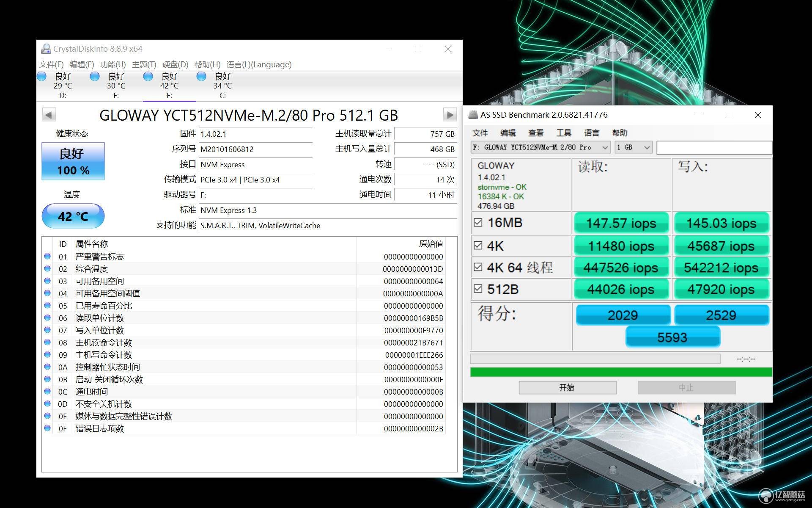
Task: Click the disk title GLOWAY YCT512NVMe-M.2/80 Pro
Action: pos(249,115)
